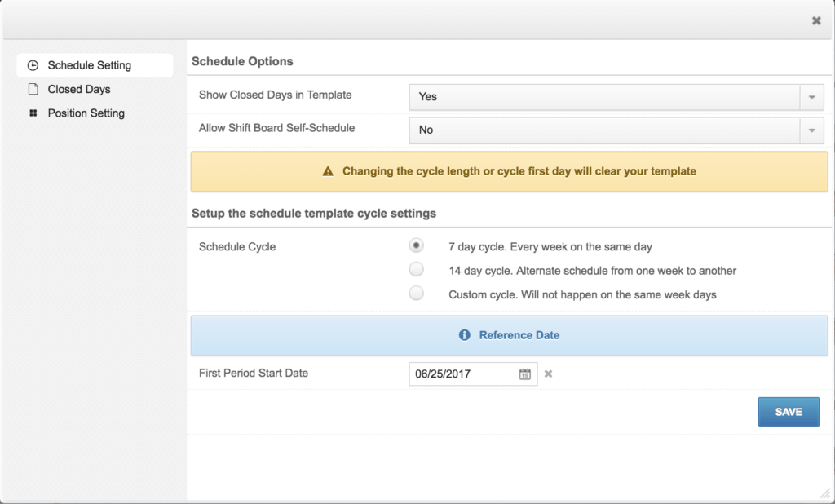Click the 'Custom cycle. Will not happen' label

click(x=582, y=294)
